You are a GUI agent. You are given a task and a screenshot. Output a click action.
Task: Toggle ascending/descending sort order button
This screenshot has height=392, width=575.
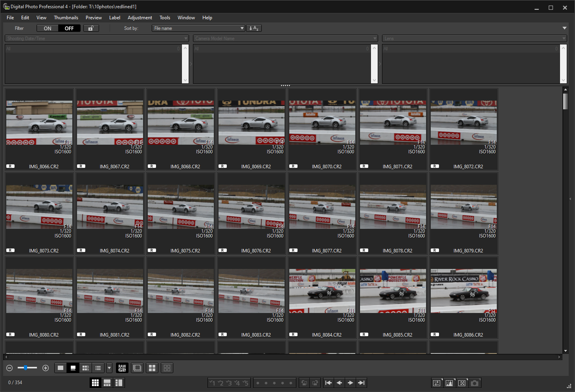pyautogui.click(x=254, y=28)
